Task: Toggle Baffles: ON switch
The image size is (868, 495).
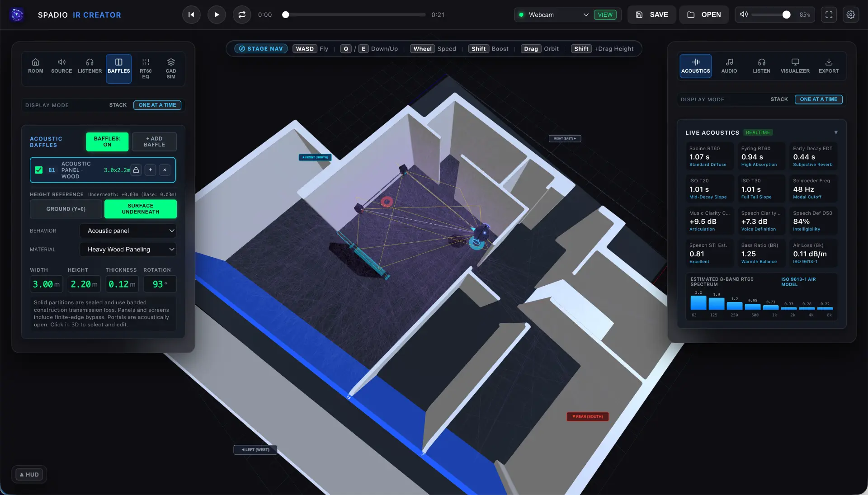Action: tap(107, 141)
